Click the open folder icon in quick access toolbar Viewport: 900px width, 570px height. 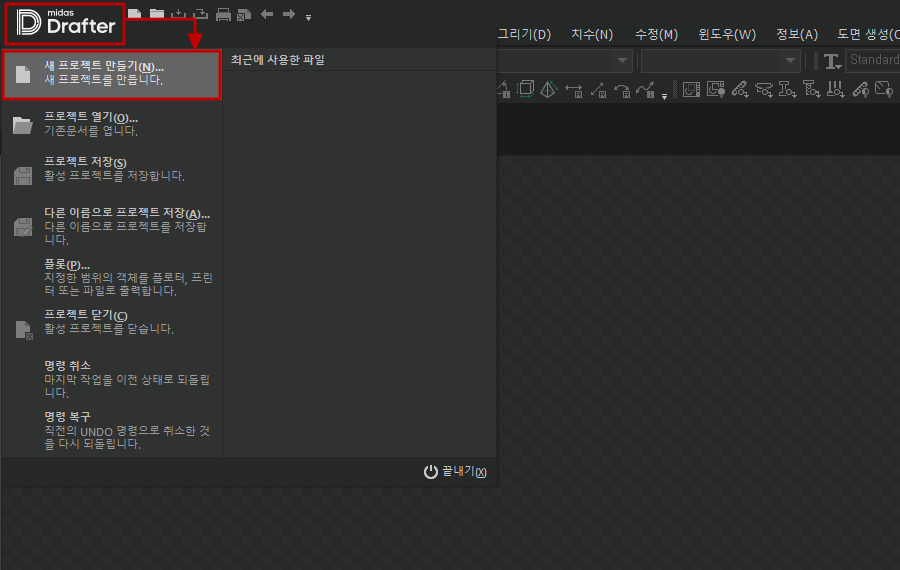pos(157,14)
